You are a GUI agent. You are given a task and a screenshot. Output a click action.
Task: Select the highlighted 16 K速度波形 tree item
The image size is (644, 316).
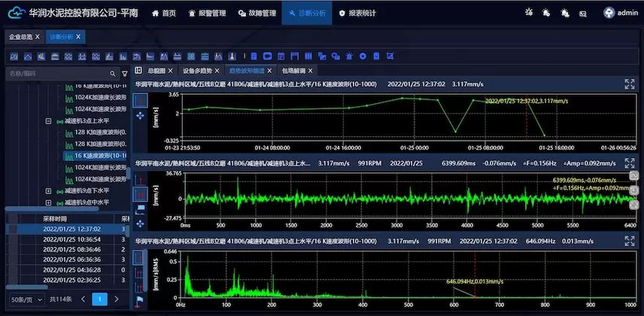pos(96,156)
